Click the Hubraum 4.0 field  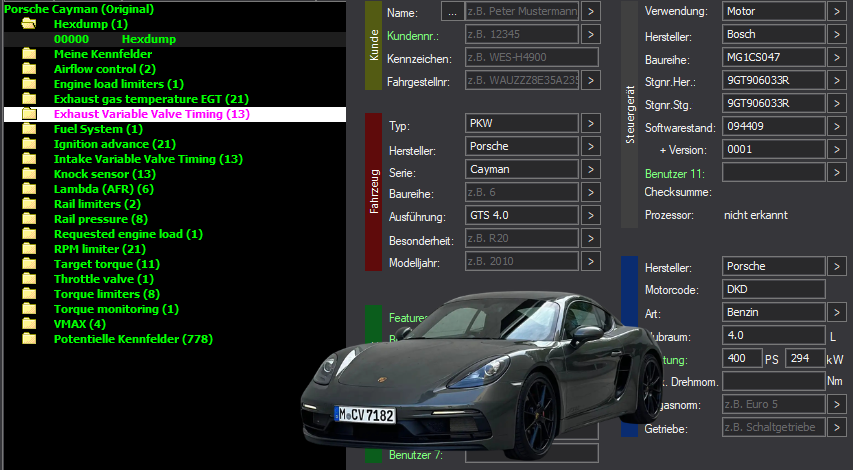click(774, 335)
